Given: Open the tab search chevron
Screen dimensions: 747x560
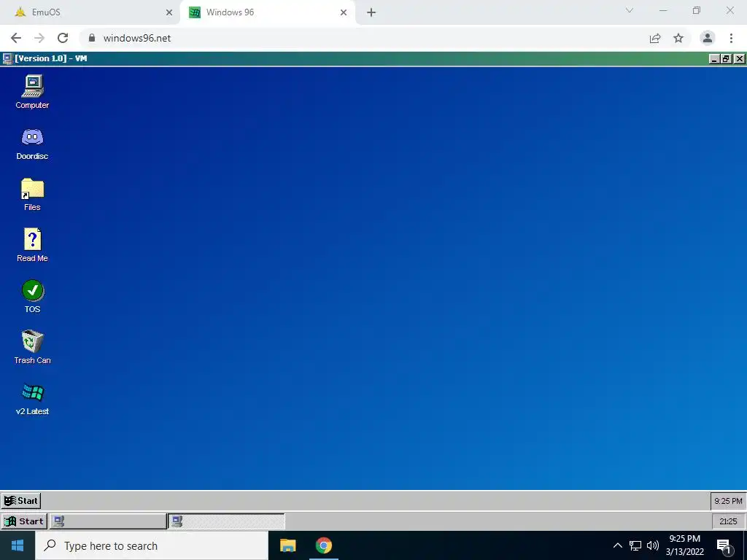Looking at the screenshot, I should (x=630, y=10).
